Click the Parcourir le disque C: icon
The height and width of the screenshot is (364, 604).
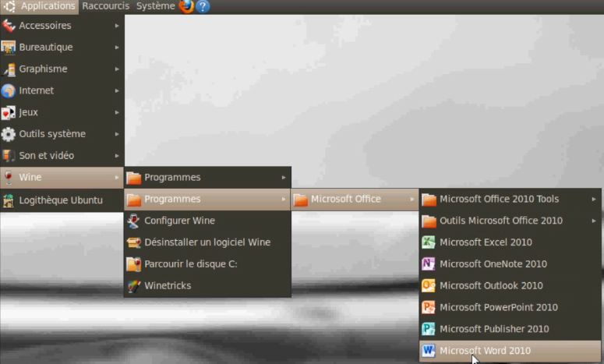click(x=134, y=264)
